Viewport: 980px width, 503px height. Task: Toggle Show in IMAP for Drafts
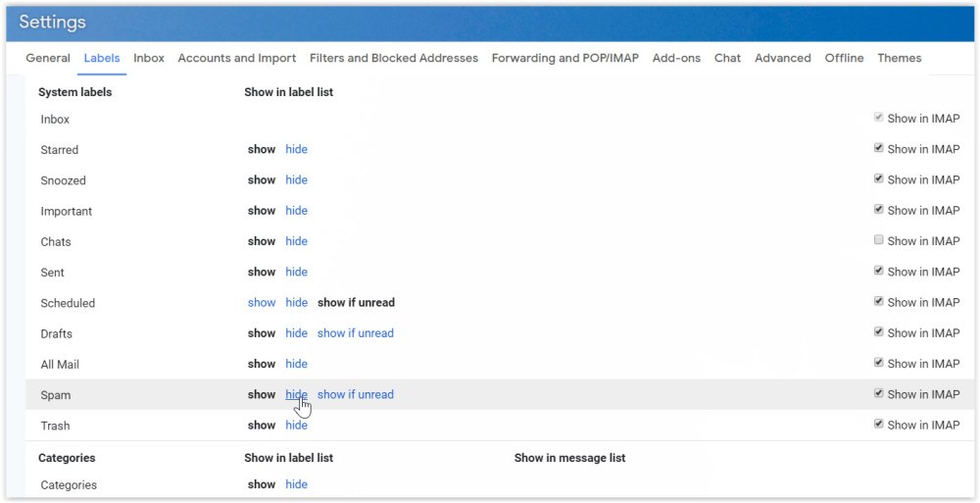879,332
